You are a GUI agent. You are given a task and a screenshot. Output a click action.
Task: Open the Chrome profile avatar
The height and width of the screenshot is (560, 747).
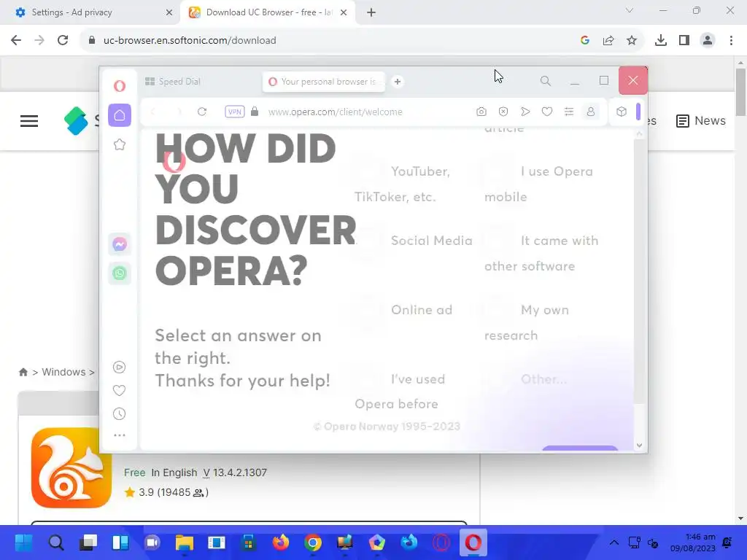(x=708, y=40)
